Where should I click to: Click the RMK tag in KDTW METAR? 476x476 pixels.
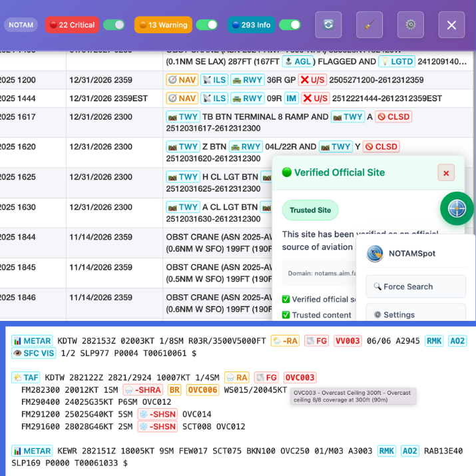click(434, 341)
